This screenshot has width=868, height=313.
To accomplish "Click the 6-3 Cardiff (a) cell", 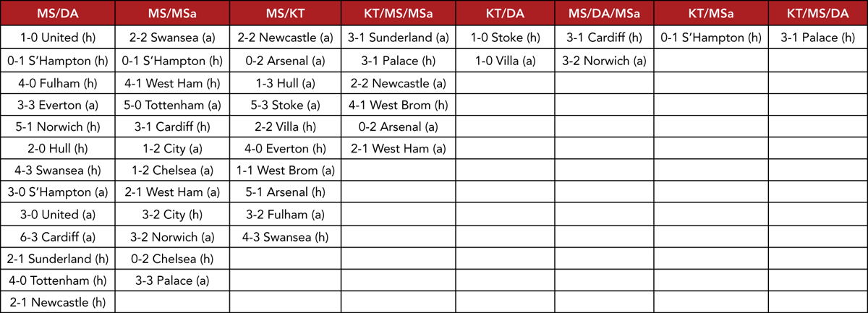I will (58, 236).
